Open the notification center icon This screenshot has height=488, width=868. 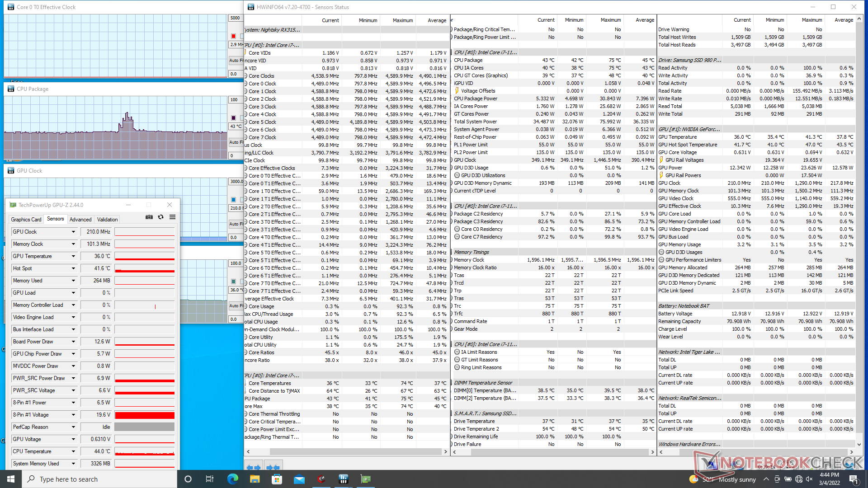coord(853,479)
